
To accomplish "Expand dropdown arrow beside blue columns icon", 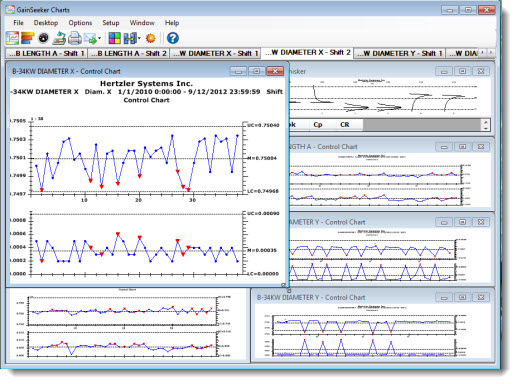I will pyautogui.click(x=139, y=39).
